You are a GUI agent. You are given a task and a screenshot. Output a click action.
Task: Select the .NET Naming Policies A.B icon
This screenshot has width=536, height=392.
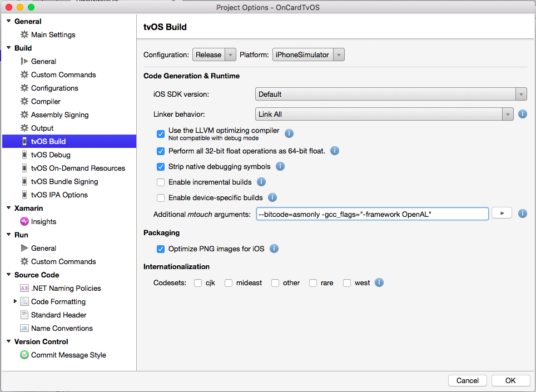click(x=24, y=288)
